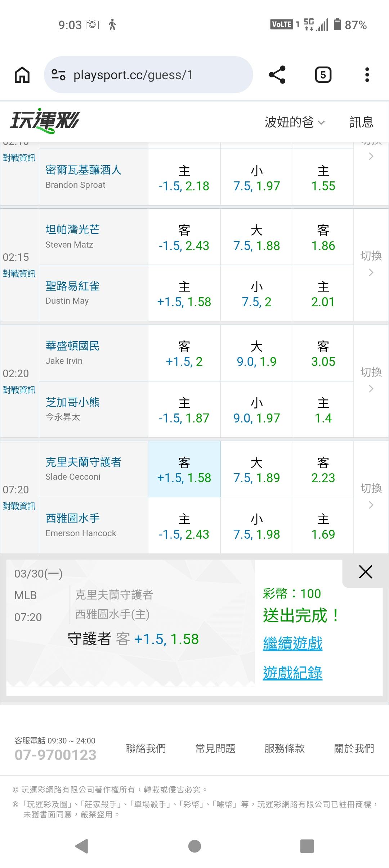
Task: Select Guardians 客 +1.5, 1.58 spread option
Action: pos(184,470)
